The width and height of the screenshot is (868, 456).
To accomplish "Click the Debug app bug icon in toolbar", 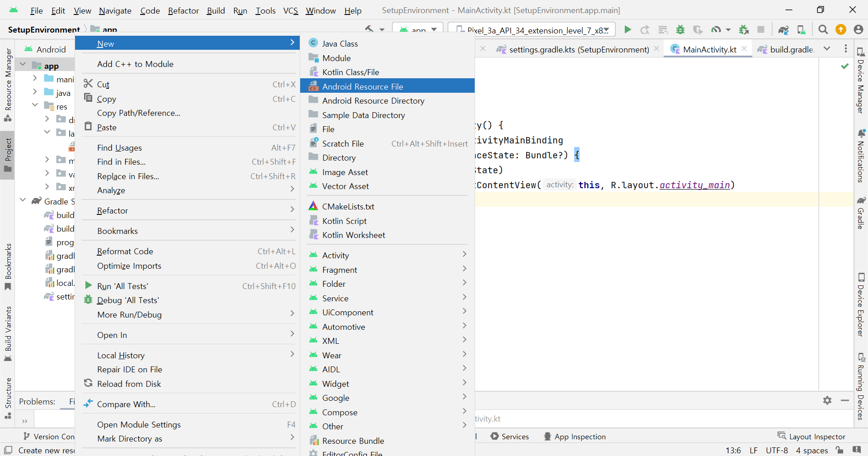I will (x=680, y=30).
